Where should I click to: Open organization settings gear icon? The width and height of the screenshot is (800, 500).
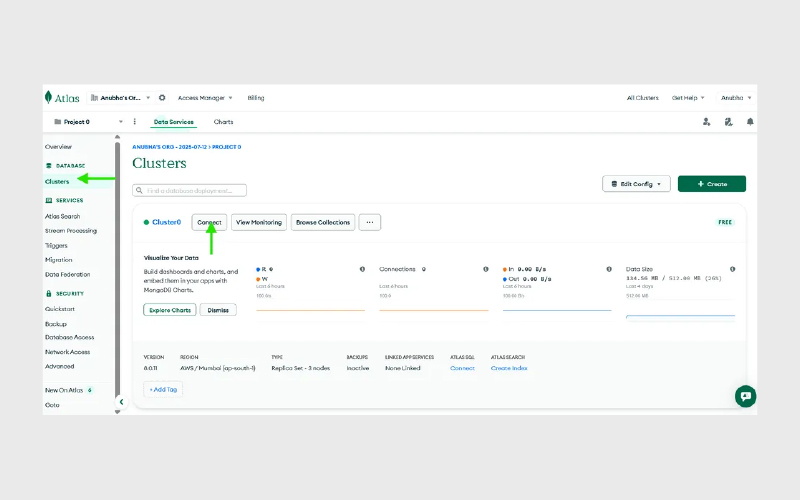(x=162, y=97)
